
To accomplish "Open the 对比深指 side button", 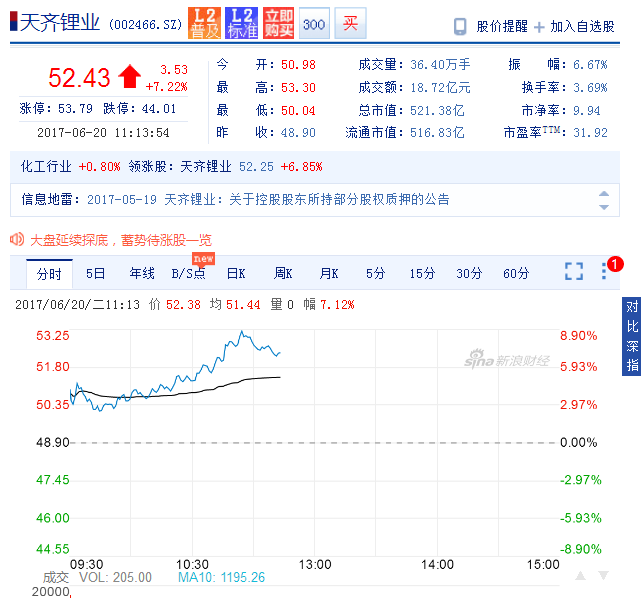I will [632, 336].
